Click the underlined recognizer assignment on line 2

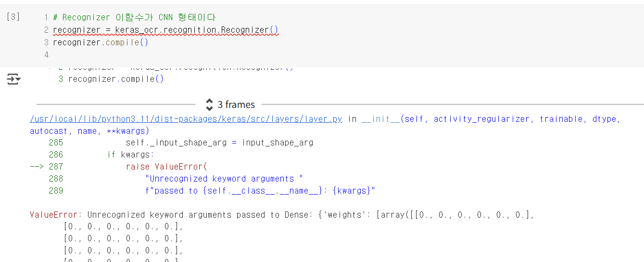pyautogui.click(x=165, y=30)
